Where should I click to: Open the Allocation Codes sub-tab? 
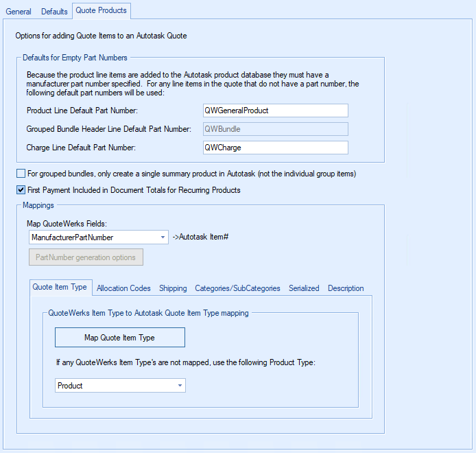(x=123, y=288)
